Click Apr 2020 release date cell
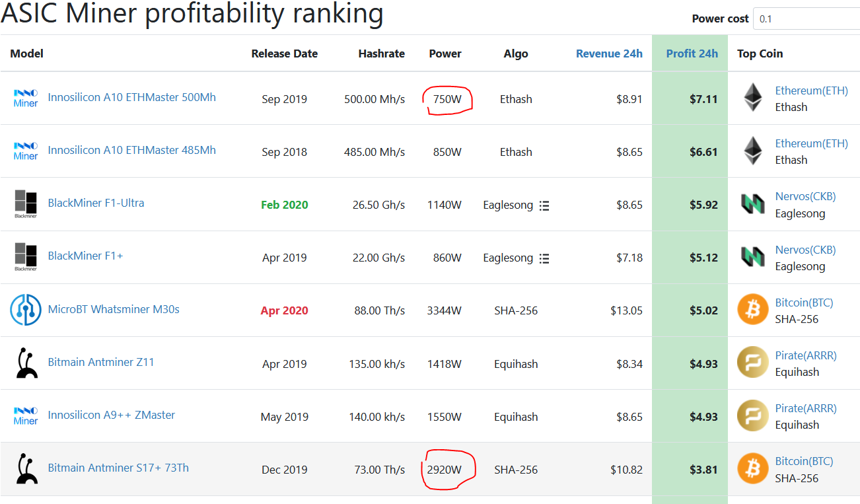The height and width of the screenshot is (504, 860). (x=285, y=310)
